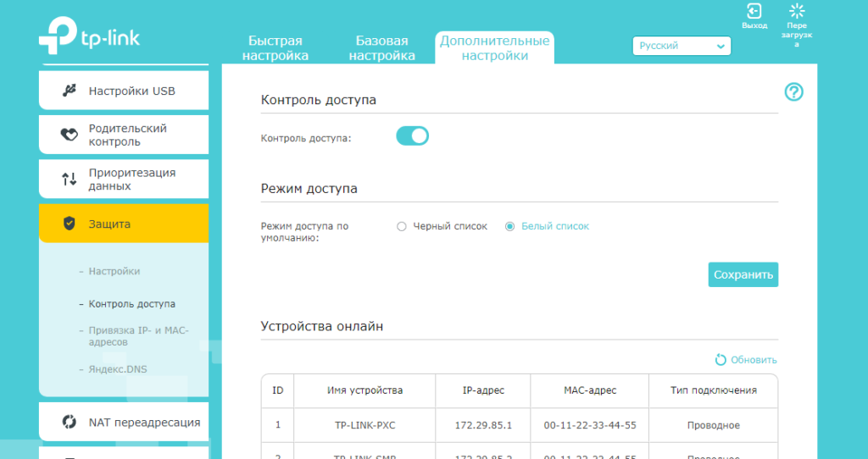
Task: Click the parental control heart icon
Action: click(x=70, y=135)
